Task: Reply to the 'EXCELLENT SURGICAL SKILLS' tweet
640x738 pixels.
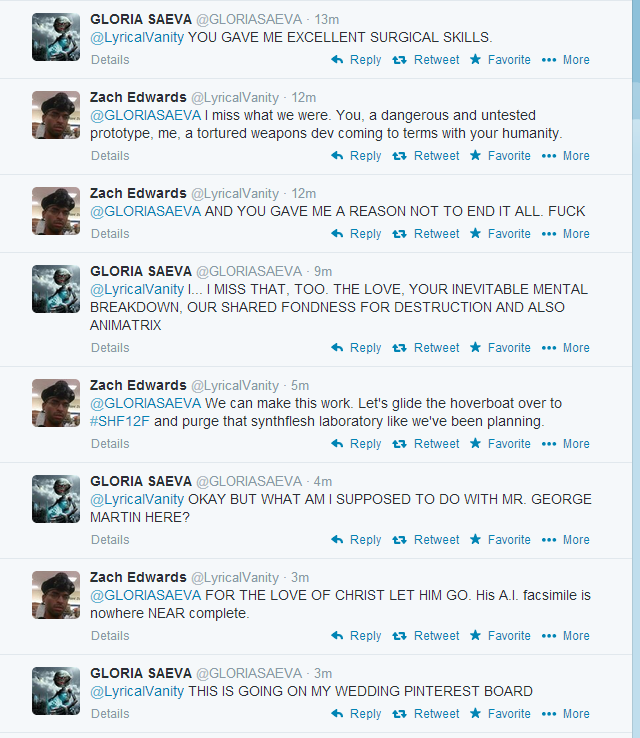Action: pyautogui.click(x=356, y=60)
